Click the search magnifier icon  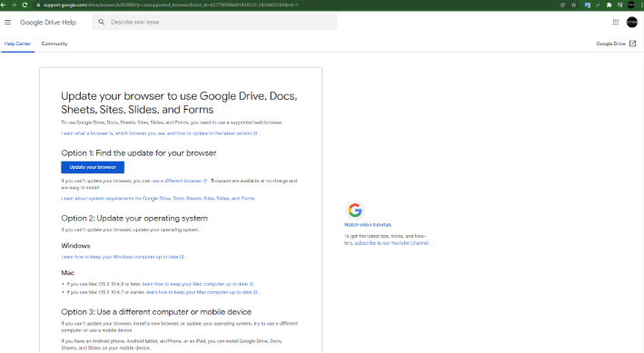(102, 22)
